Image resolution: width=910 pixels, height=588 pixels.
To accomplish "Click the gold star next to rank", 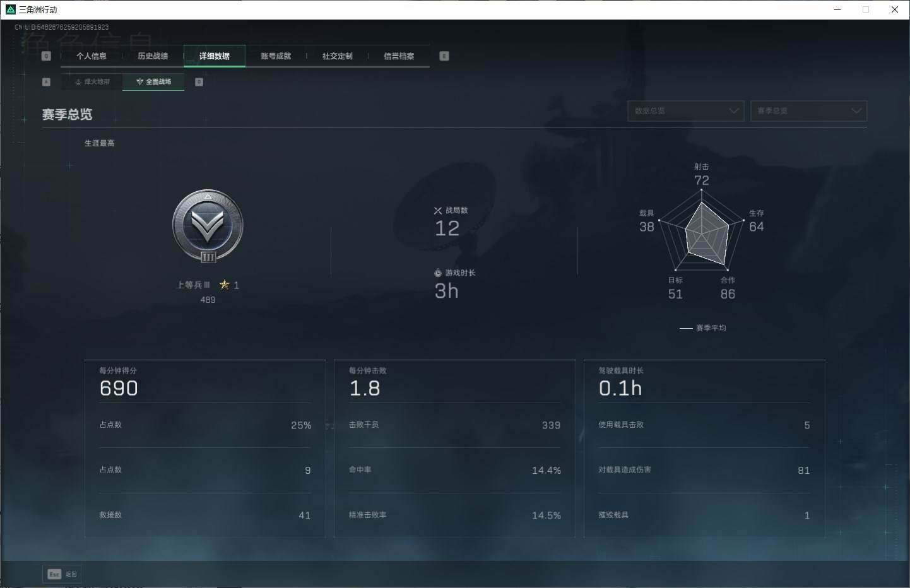I will pos(224,285).
